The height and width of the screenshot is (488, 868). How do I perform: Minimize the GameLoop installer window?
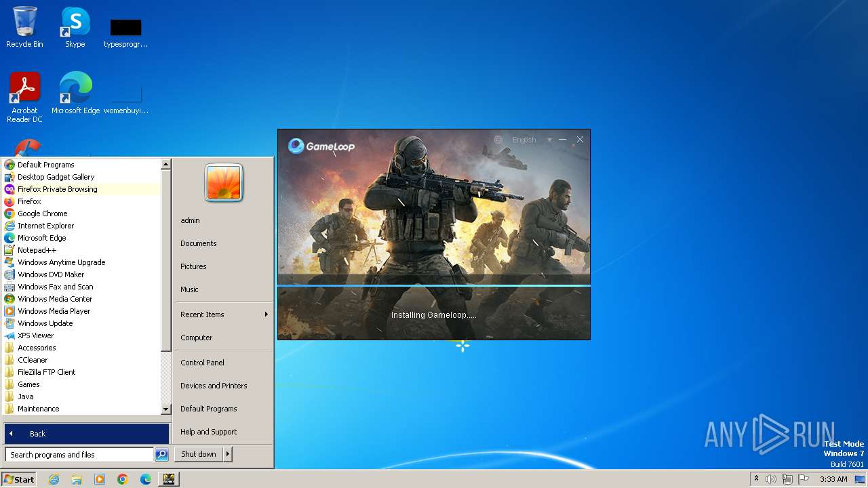[x=562, y=140]
